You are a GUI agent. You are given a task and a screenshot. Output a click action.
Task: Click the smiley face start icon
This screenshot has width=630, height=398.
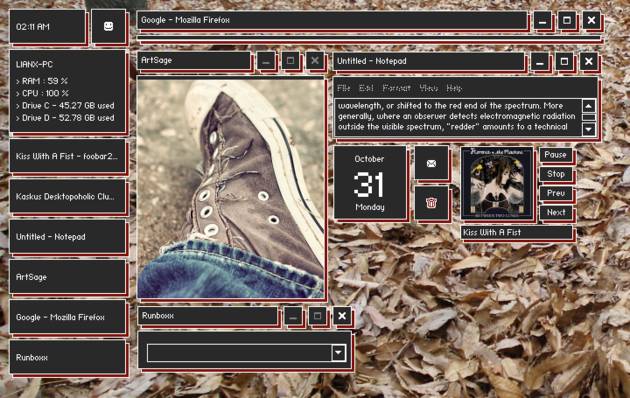[x=108, y=27]
